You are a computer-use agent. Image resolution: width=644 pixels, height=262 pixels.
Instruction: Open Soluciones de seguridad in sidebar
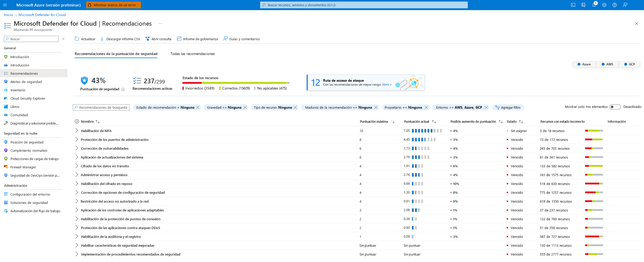(x=29, y=203)
